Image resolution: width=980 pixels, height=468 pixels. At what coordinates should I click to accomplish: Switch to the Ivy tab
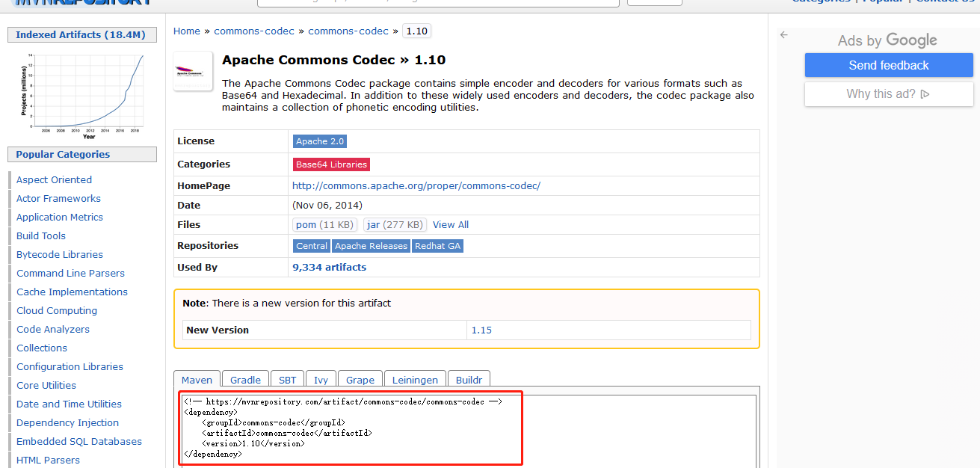[x=321, y=380]
